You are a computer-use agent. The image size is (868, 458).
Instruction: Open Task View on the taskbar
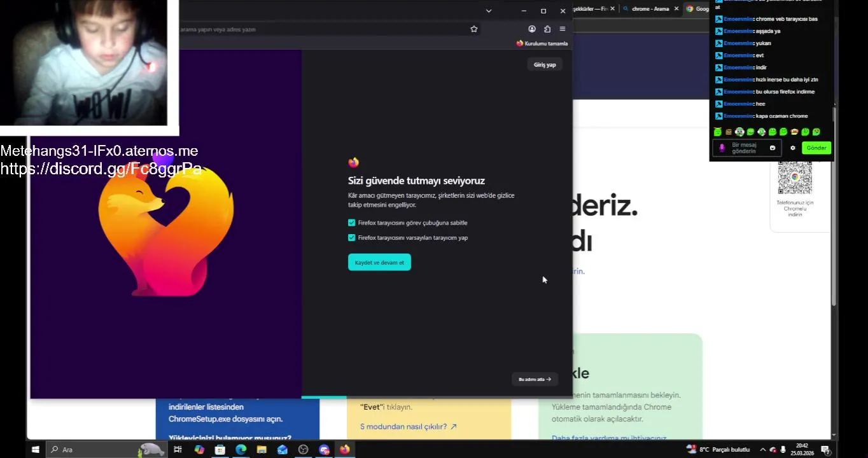(x=178, y=450)
